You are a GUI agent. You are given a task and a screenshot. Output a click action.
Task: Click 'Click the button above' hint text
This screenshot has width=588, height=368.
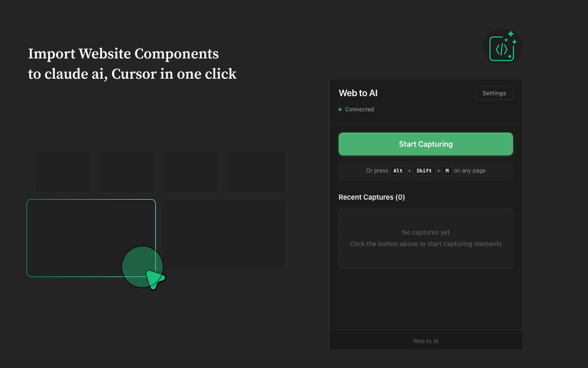(426, 244)
